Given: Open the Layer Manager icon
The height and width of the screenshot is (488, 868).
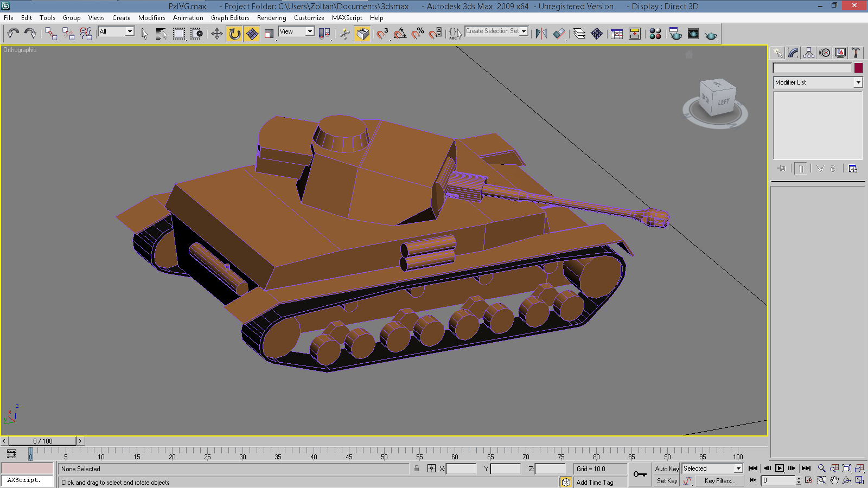Looking at the screenshot, I should tap(579, 34).
